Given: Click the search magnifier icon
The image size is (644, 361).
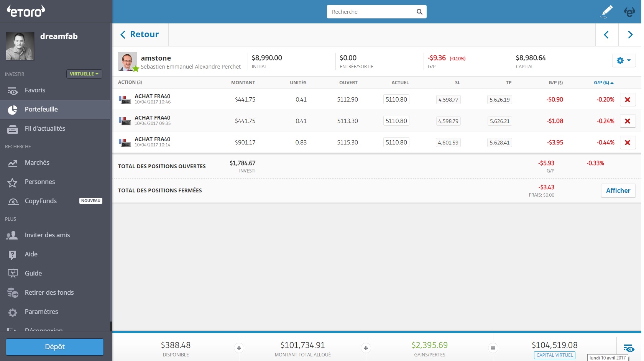Looking at the screenshot, I should pos(419,12).
